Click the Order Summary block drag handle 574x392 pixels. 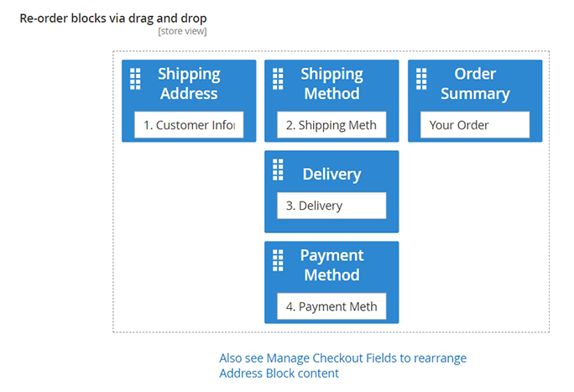point(421,78)
